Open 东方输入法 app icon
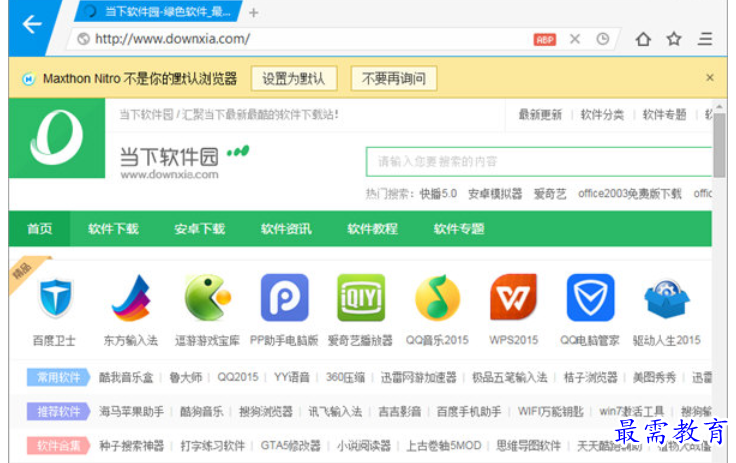The width and height of the screenshot is (736, 463). point(131,298)
